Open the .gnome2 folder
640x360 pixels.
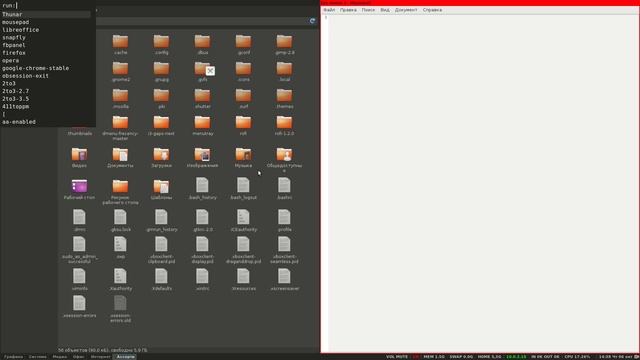120,71
